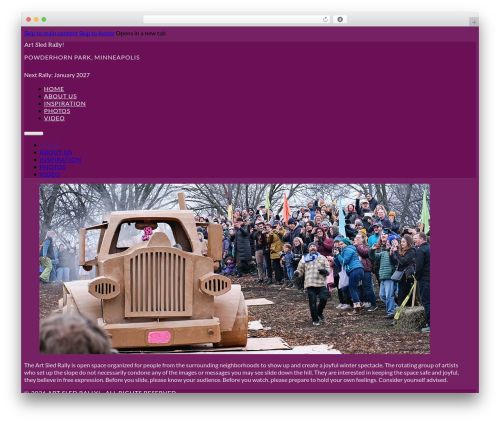Select PHOTOS in the lower blue menu

pos(53,167)
